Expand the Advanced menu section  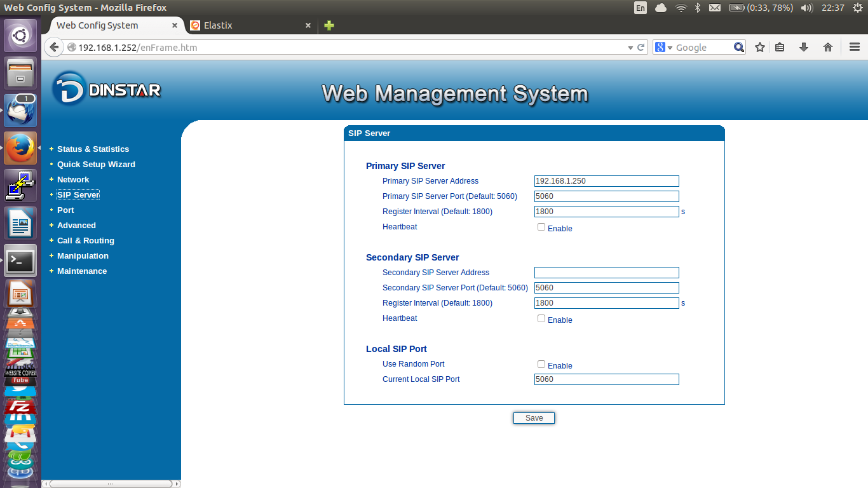pyautogui.click(x=76, y=226)
